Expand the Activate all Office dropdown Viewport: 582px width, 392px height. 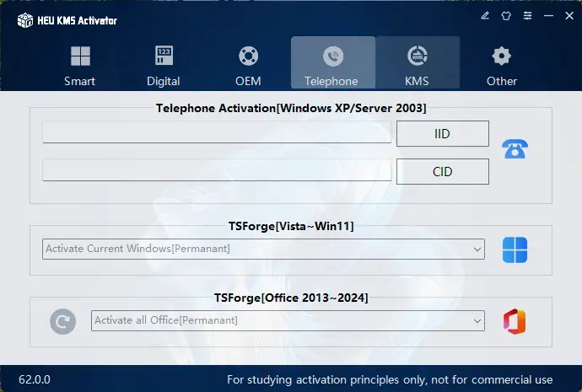288,321
